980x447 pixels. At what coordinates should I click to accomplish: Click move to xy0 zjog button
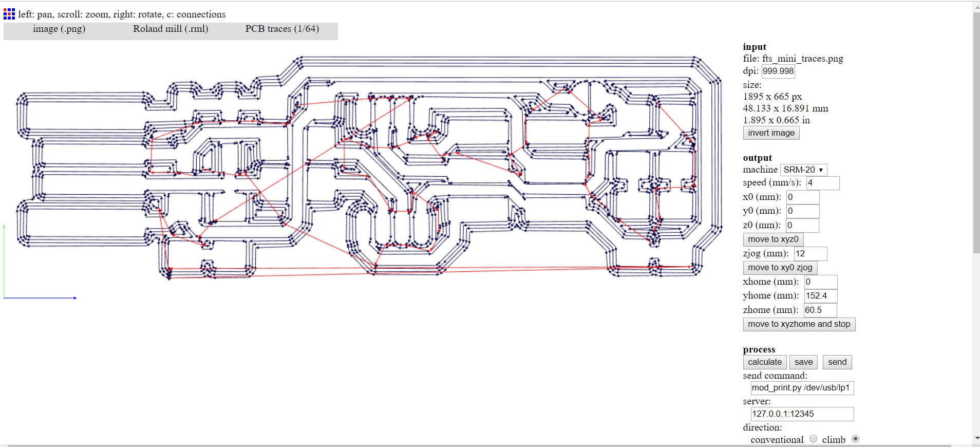[x=780, y=268]
